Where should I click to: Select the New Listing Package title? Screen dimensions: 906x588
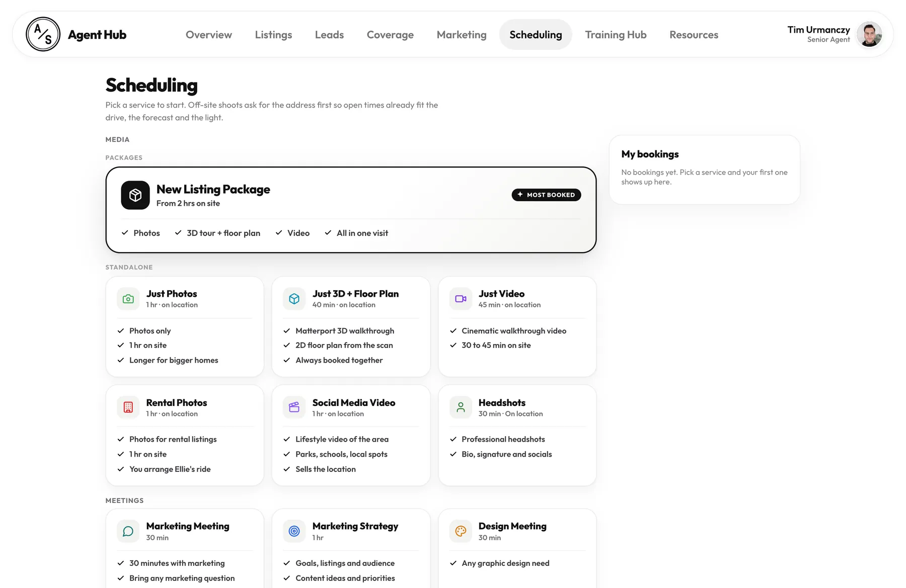[213, 190]
